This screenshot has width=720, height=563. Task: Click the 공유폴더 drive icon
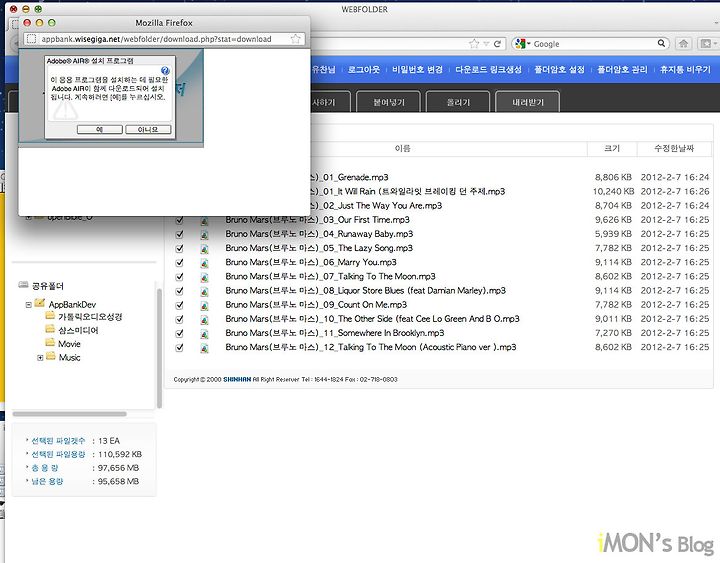point(23,285)
